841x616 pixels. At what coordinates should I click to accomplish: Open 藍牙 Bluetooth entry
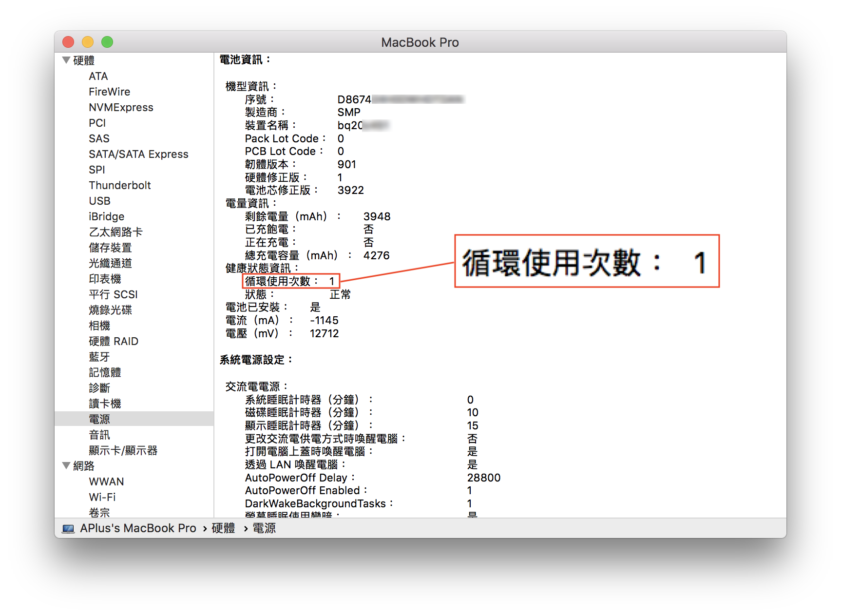click(99, 357)
